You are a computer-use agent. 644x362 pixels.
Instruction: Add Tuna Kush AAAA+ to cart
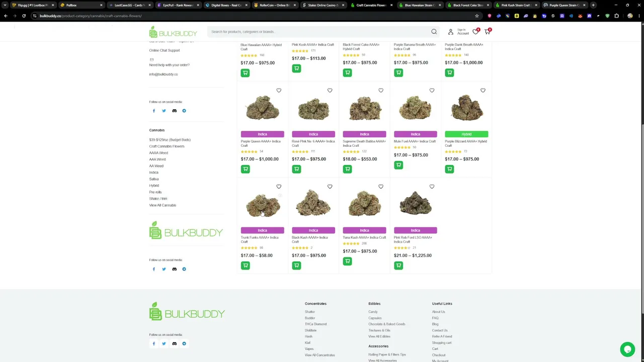pyautogui.click(x=347, y=261)
